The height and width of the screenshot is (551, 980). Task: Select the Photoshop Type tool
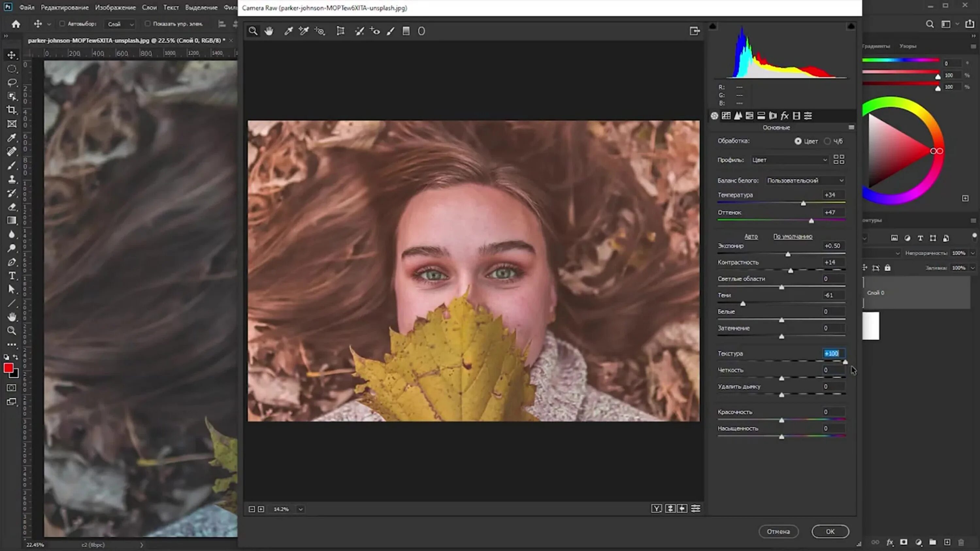click(x=12, y=275)
